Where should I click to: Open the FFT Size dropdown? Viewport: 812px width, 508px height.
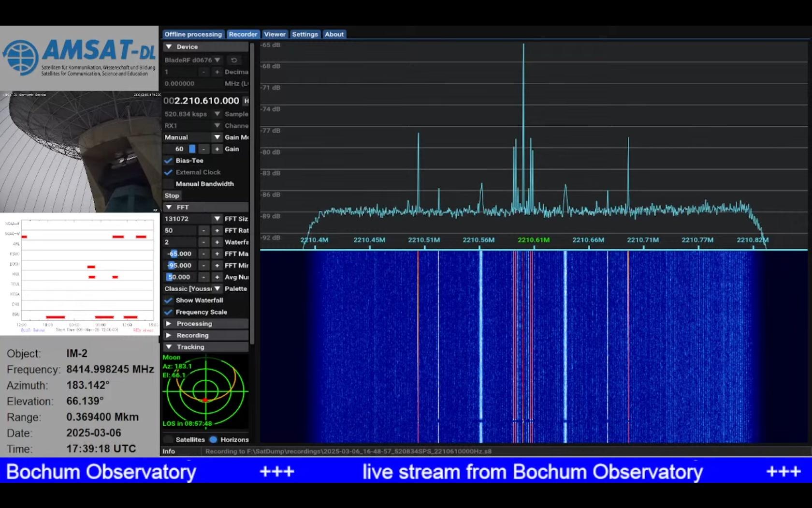click(x=217, y=219)
